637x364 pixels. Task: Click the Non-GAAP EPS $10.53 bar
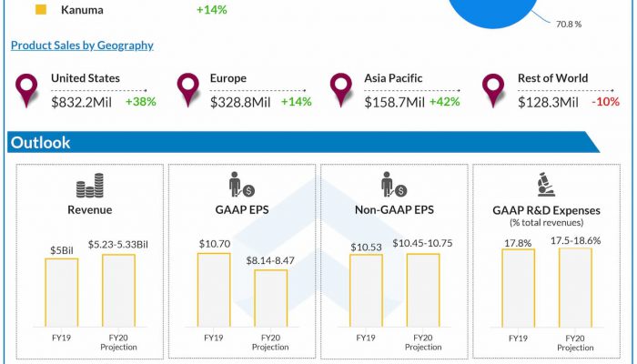click(366, 289)
